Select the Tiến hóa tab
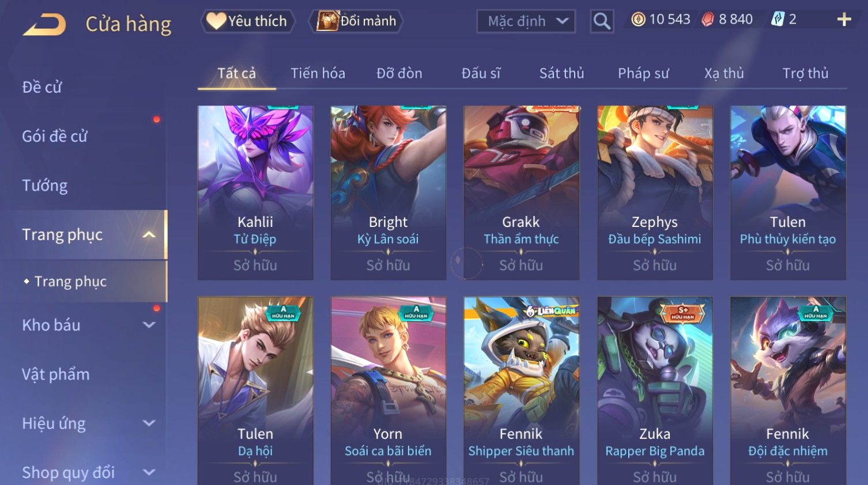This screenshot has width=868, height=485. point(318,73)
